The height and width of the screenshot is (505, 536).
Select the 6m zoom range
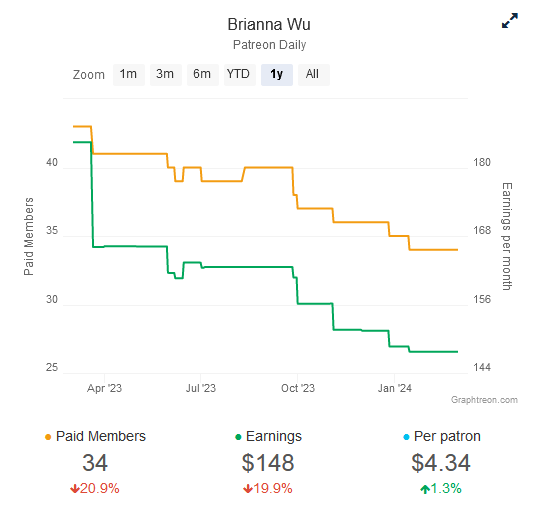(x=202, y=75)
